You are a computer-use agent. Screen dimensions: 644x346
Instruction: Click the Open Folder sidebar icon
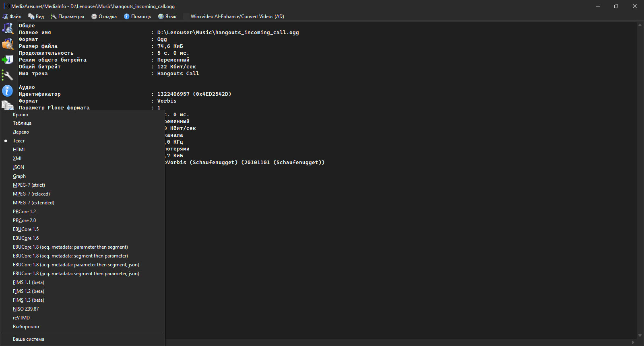click(x=8, y=44)
